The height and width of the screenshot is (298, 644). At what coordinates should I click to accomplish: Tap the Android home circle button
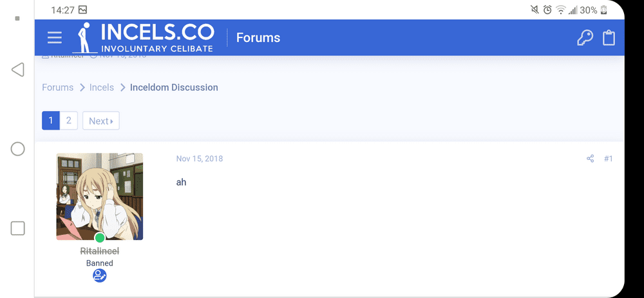click(17, 148)
